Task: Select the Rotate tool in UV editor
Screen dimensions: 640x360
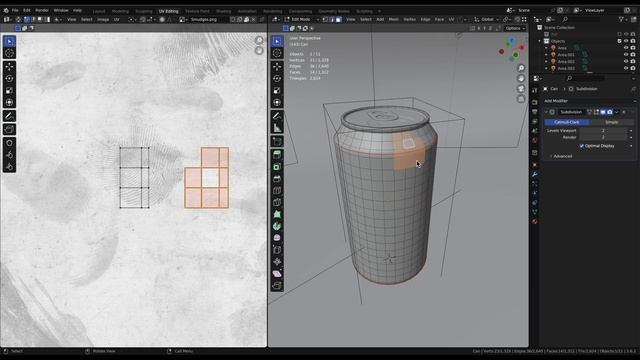Action: 9,78
